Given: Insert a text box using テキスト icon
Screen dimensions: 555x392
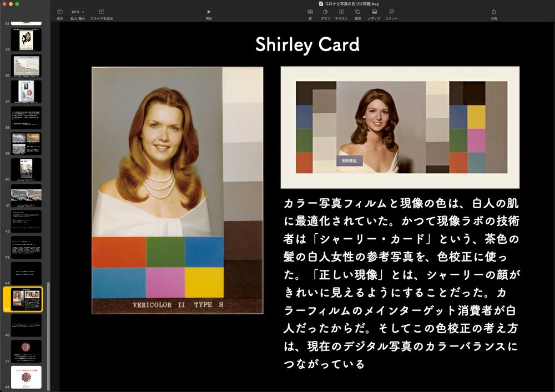Looking at the screenshot, I should point(341,14).
